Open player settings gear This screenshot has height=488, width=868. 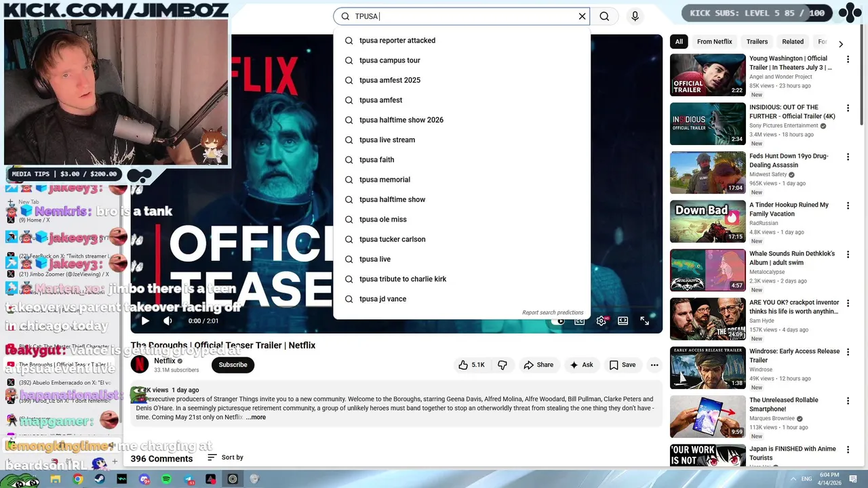pyautogui.click(x=601, y=321)
